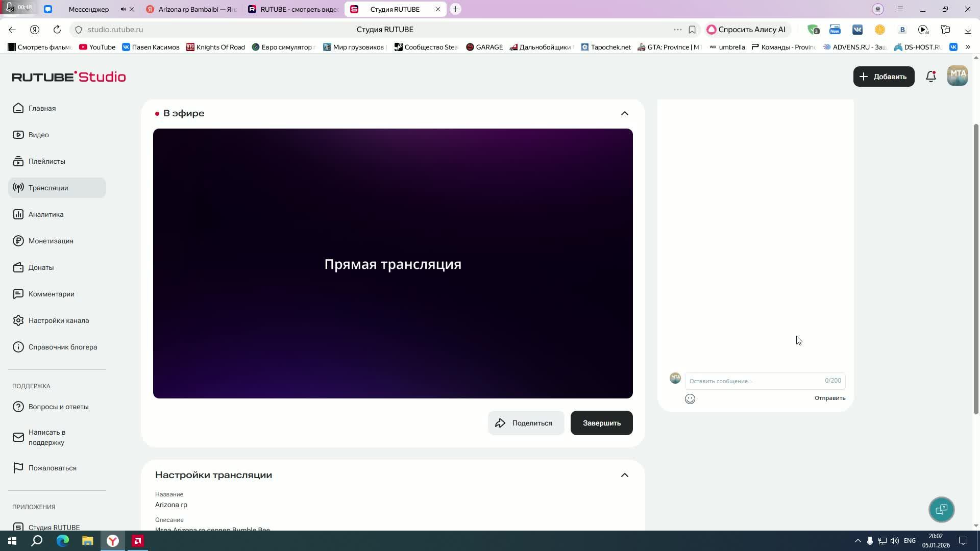This screenshot has height=551, width=980.
Task: Go to Донаты page
Action: click(41, 267)
